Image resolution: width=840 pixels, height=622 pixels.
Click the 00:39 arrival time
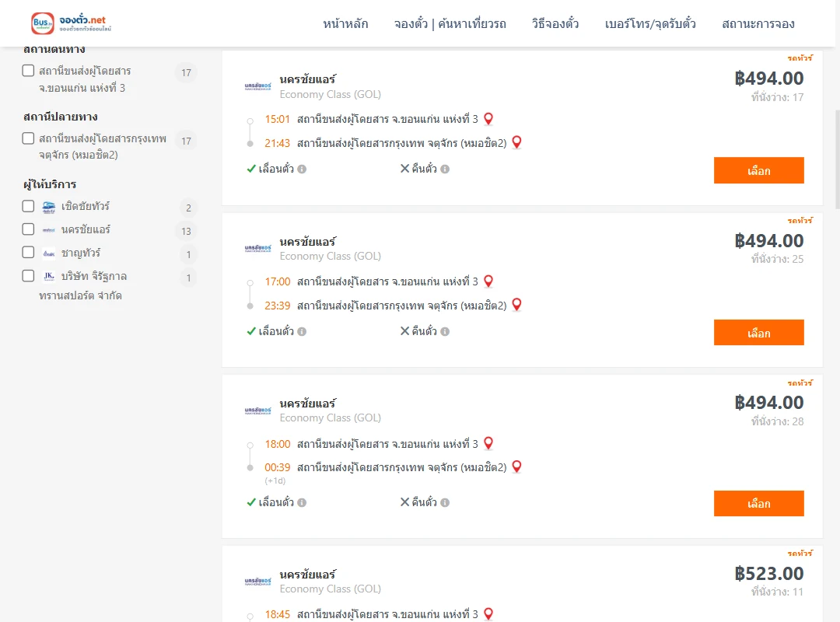277,467
